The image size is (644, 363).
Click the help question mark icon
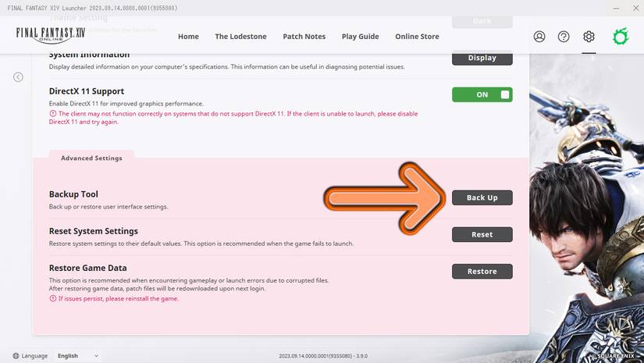tap(564, 37)
